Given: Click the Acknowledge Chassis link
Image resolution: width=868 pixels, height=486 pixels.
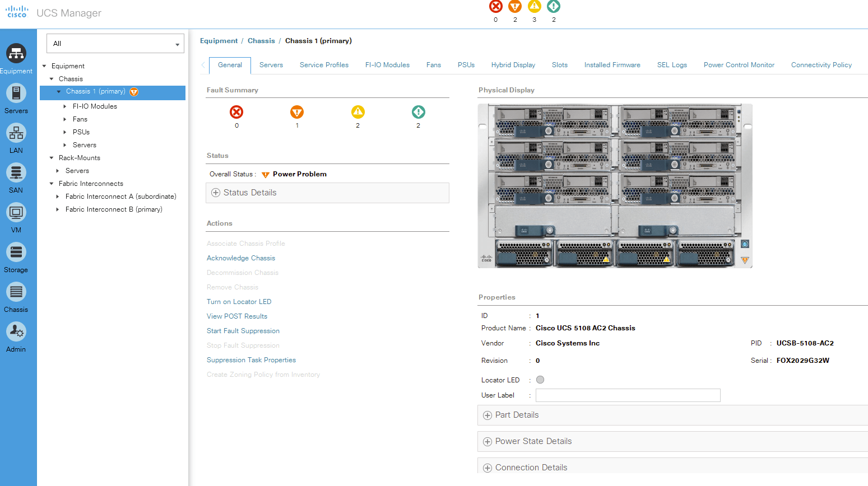Looking at the screenshot, I should coord(241,258).
